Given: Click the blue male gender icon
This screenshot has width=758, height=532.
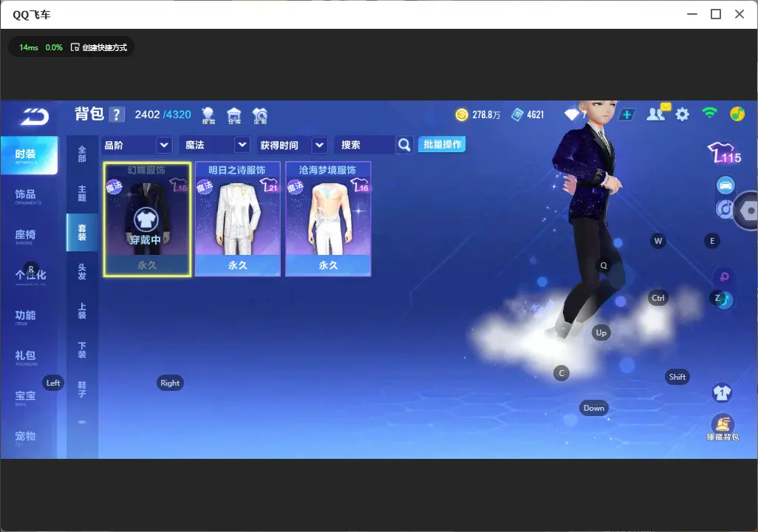Looking at the screenshot, I should click(x=725, y=300).
